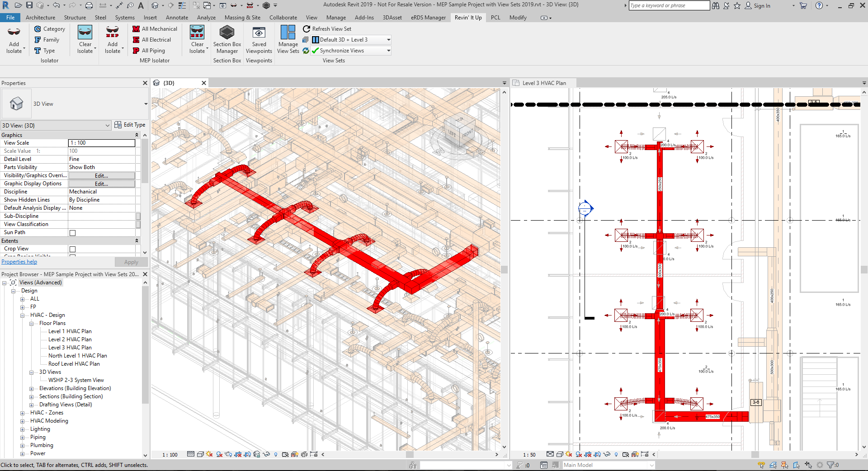This screenshot has width=868, height=471.
Task: Isolate by Category
Action: (x=50, y=29)
